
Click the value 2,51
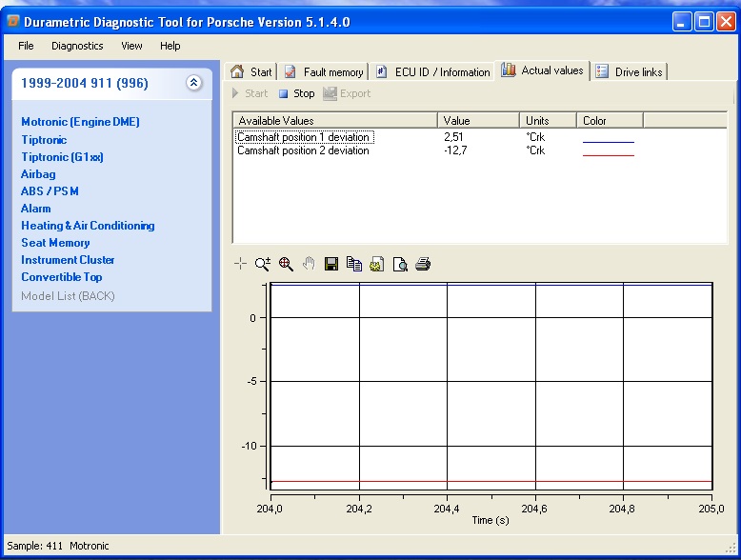453,137
